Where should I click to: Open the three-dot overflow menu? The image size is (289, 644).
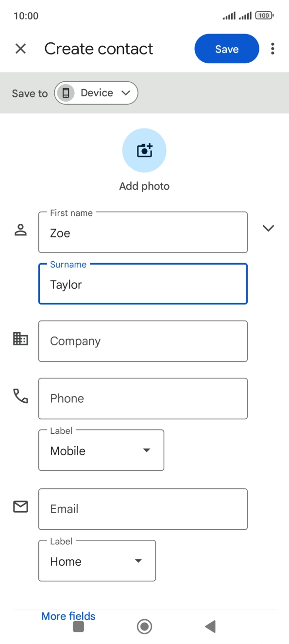click(x=273, y=49)
